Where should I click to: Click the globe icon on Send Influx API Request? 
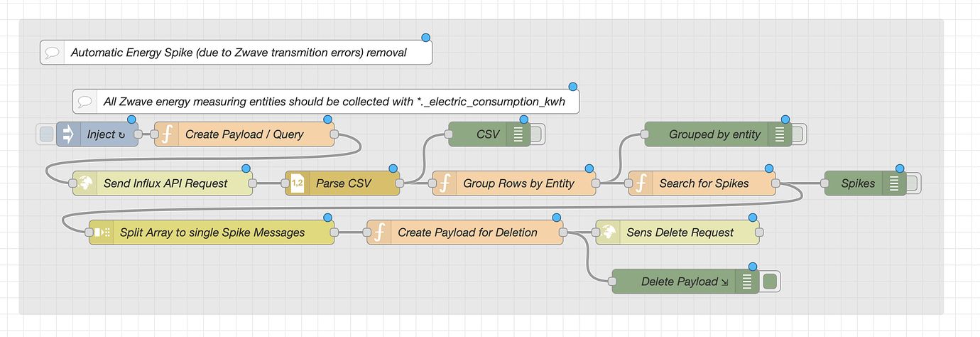pos(85,183)
